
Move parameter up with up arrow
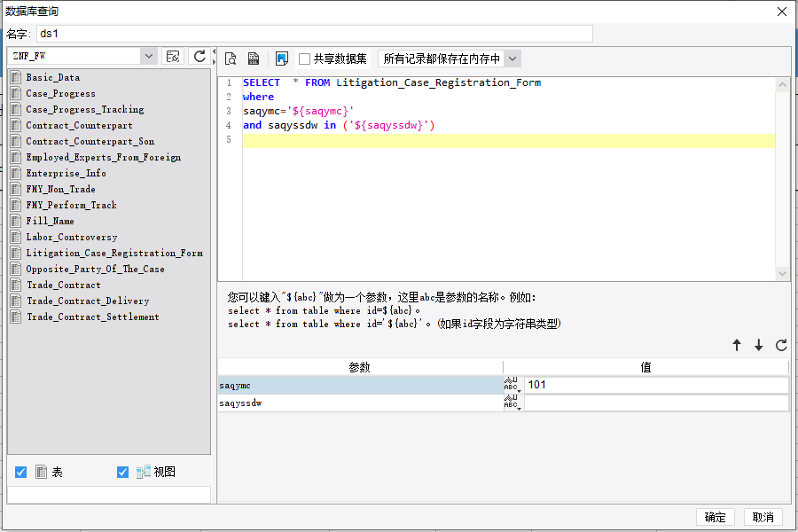737,345
